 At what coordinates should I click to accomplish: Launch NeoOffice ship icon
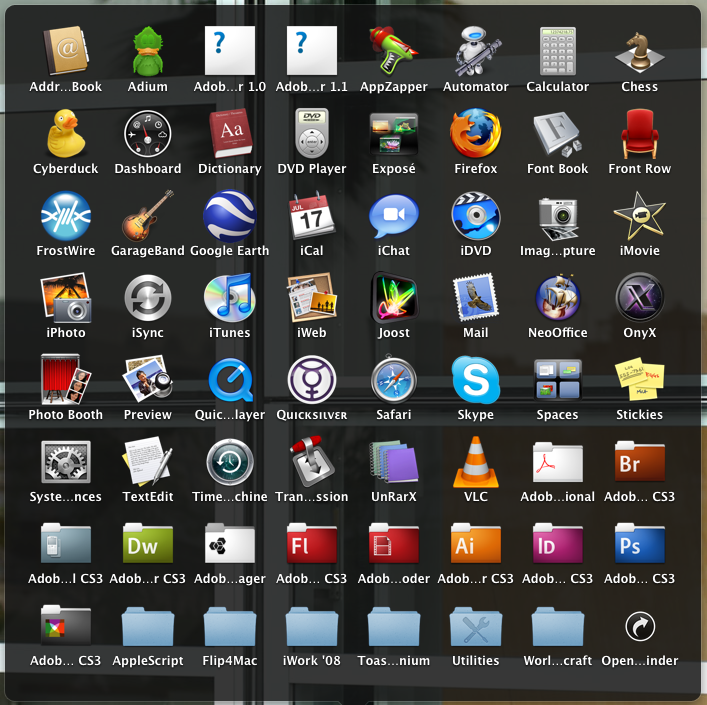[x=558, y=297]
